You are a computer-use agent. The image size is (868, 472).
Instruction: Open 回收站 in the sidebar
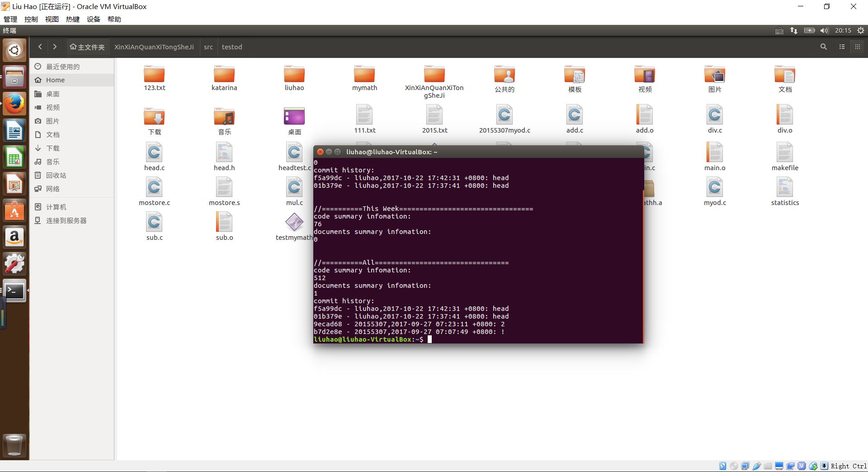click(72, 175)
